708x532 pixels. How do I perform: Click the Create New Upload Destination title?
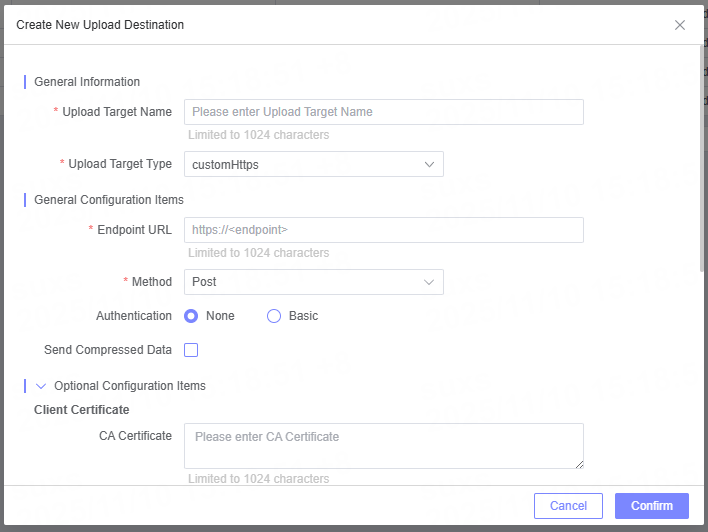(x=100, y=24)
